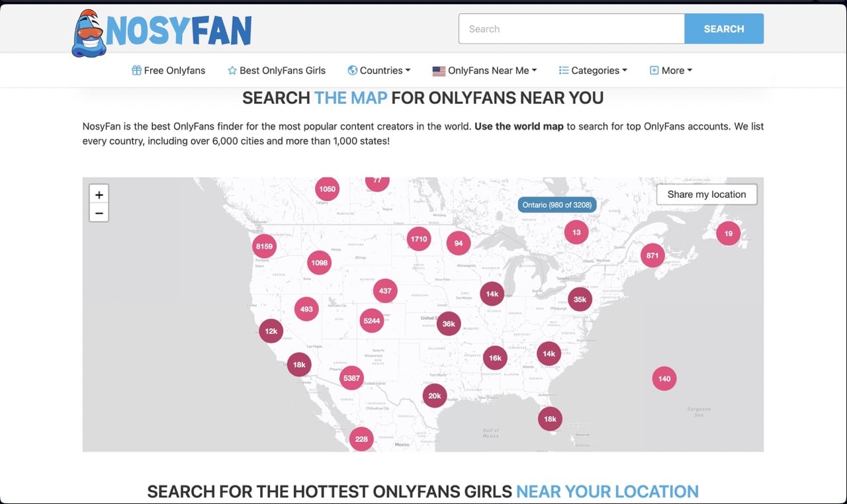This screenshot has height=504, width=847.
Task: Zoom out on the map
Action: click(x=99, y=213)
